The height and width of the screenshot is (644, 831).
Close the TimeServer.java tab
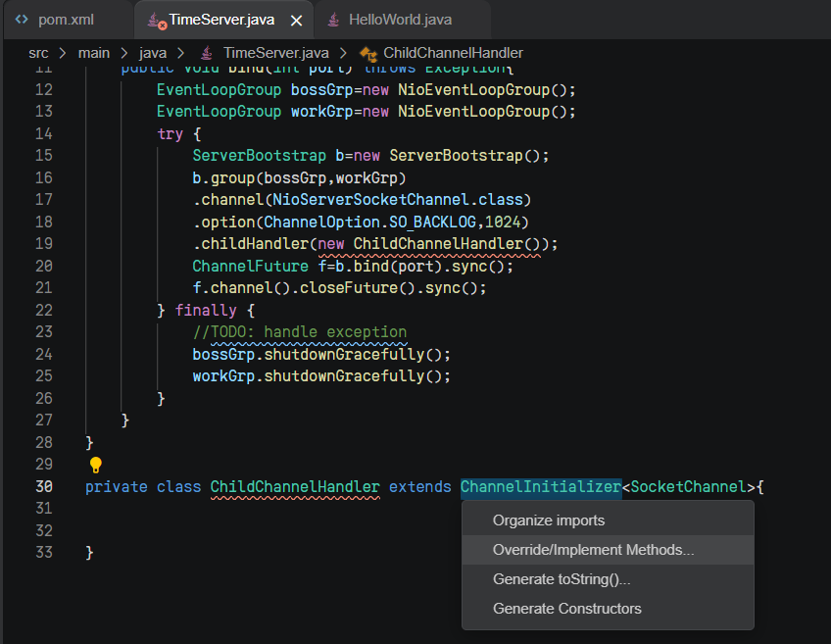[296, 21]
